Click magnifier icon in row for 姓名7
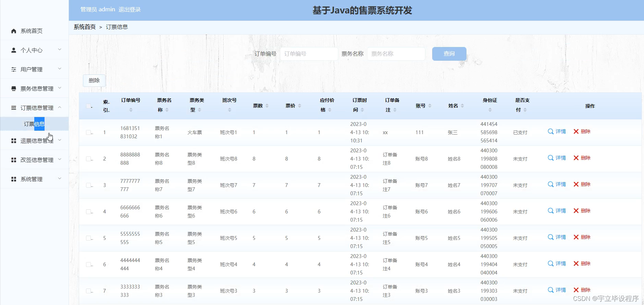Screen dimensions: 644x305 (550, 184)
